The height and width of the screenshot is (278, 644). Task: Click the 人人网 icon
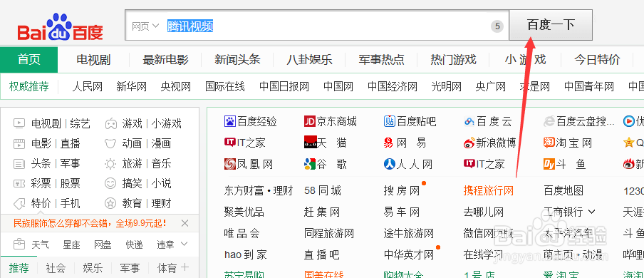pos(390,164)
